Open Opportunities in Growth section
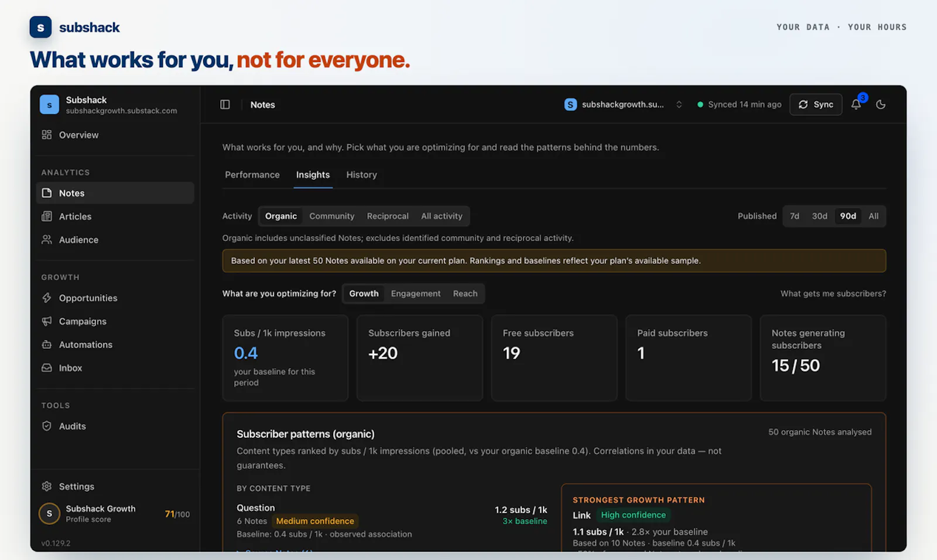 pyautogui.click(x=115, y=298)
